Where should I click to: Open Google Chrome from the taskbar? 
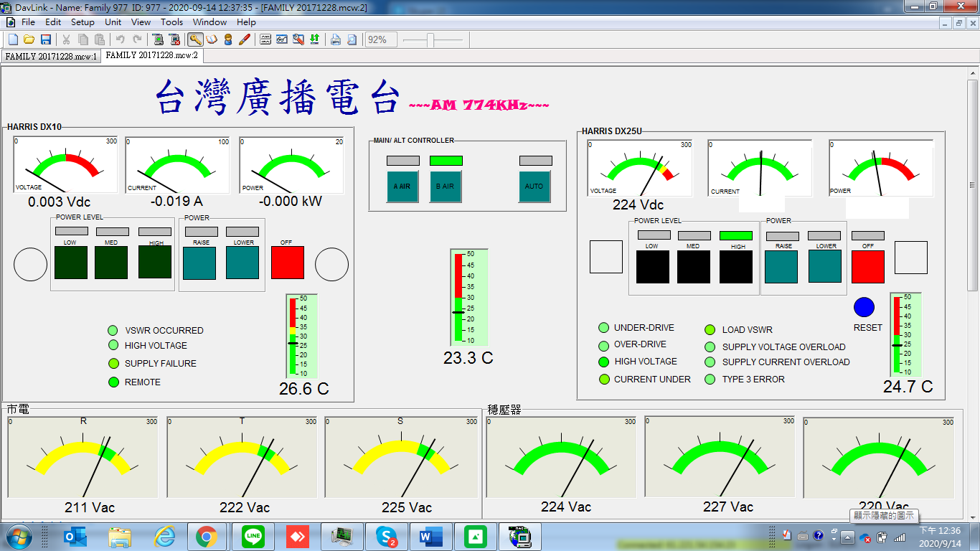point(207,536)
